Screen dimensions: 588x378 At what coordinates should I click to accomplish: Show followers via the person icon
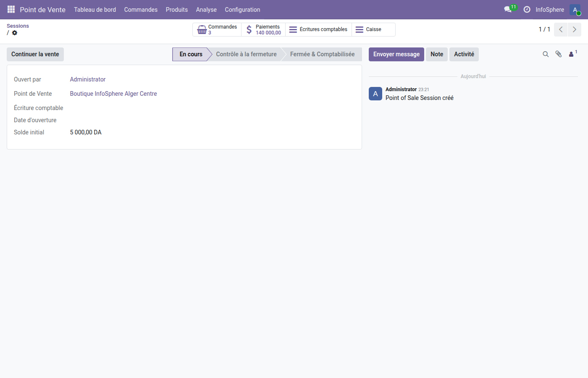tap(572, 54)
